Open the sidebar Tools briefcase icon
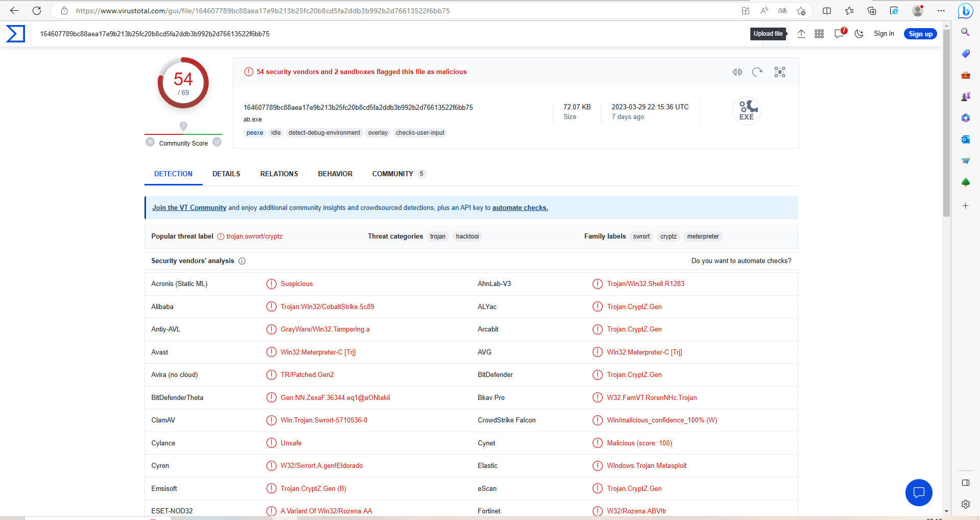Image resolution: width=980 pixels, height=520 pixels. (x=965, y=75)
